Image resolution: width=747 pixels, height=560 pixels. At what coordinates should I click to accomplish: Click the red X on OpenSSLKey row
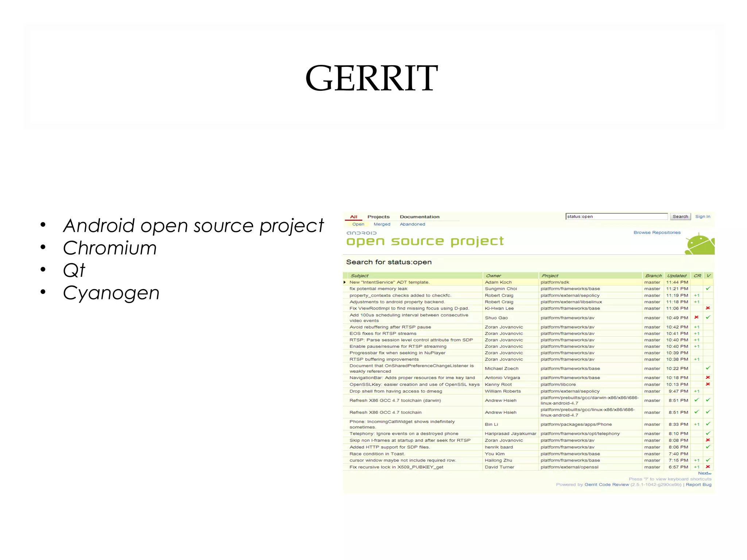click(708, 384)
